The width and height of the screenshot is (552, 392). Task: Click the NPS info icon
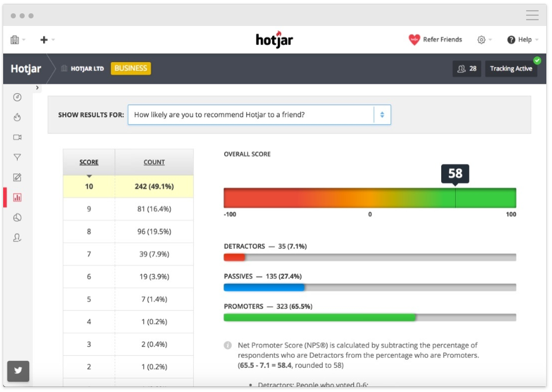[228, 345]
